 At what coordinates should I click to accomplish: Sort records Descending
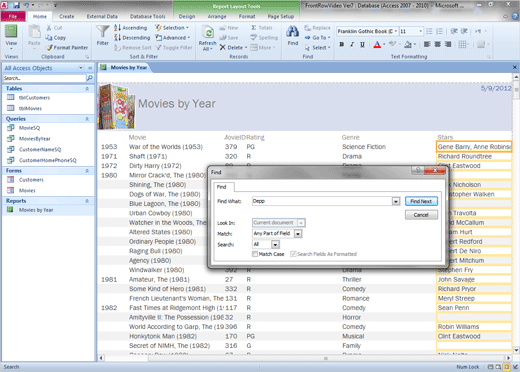[x=132, y=38]
